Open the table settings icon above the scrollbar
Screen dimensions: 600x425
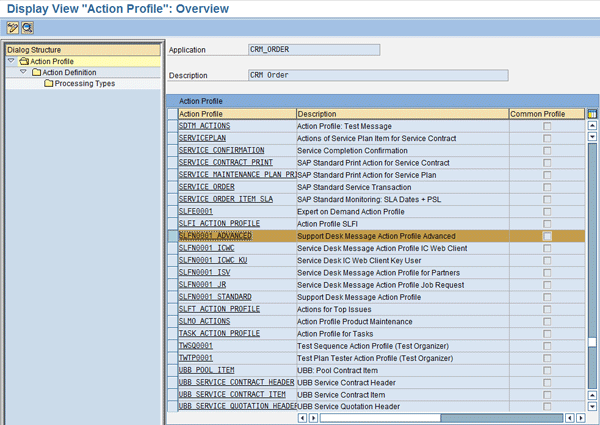[x=592, y=114]
